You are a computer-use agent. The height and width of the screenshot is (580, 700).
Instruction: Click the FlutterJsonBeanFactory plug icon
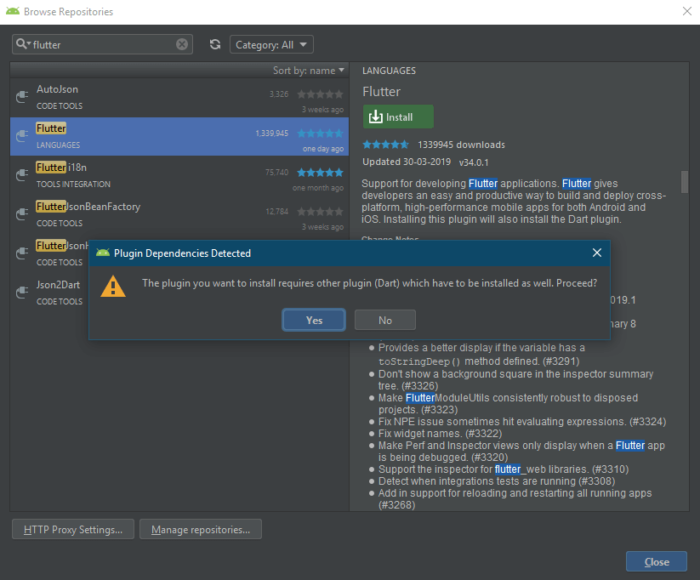(x=22, y=214)
